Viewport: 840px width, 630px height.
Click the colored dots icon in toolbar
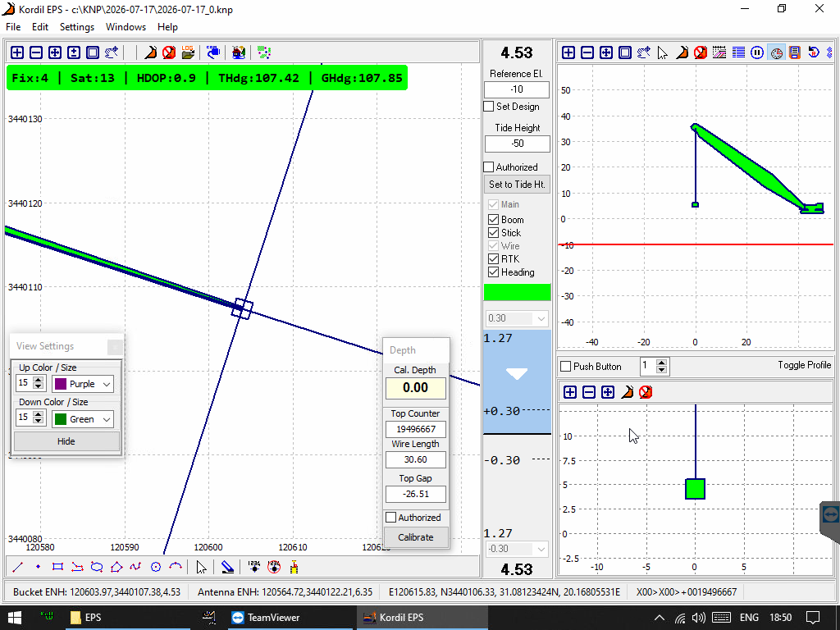(264, 52)
